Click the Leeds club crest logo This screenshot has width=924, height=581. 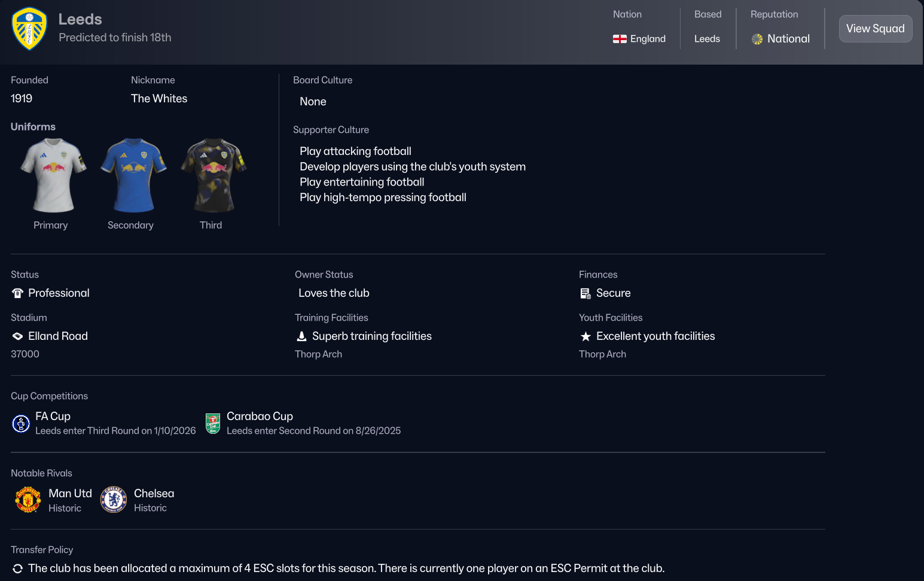[x=29, y=29]
